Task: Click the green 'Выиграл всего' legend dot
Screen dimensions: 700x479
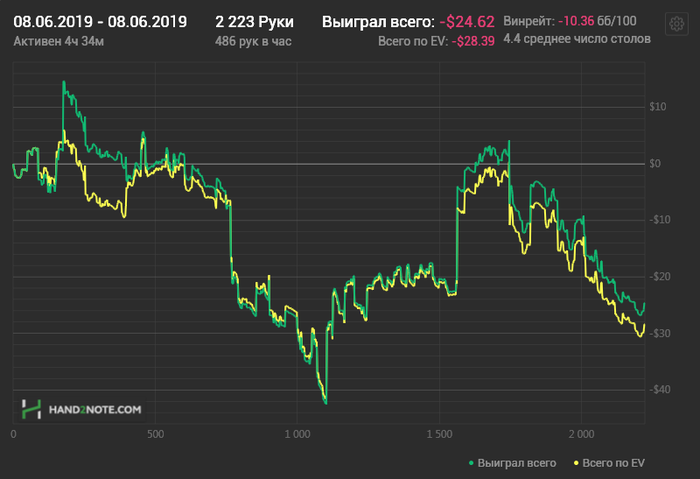Action: [x=471, y=463]
